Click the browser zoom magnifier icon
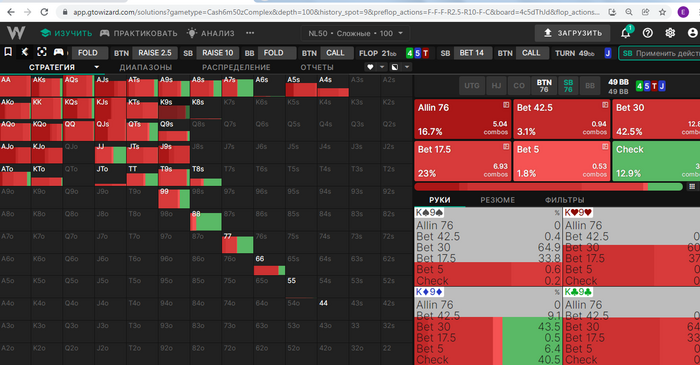Image resolution: width=700 pixels, height=365 pixels. coord(629,12)
